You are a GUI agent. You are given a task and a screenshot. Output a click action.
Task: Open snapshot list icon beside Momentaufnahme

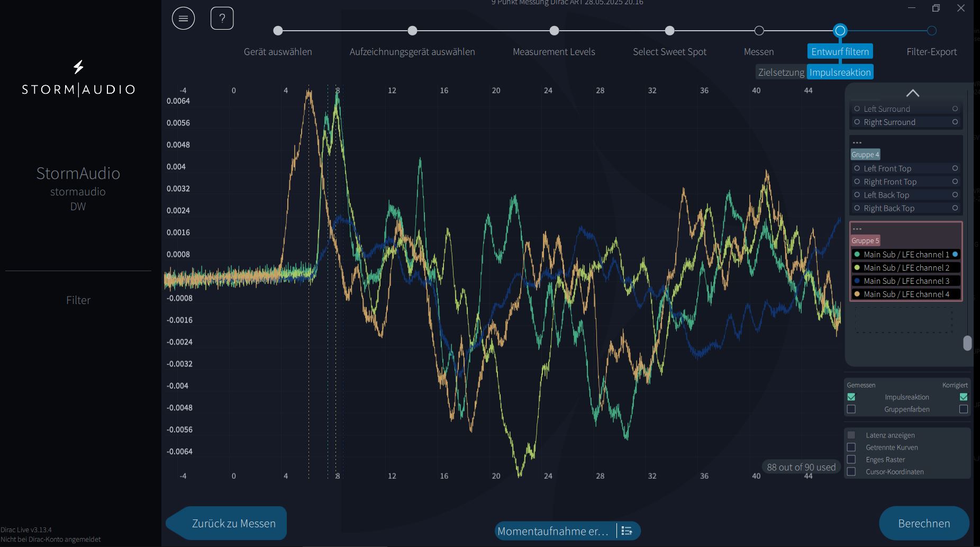coord(627,531)
